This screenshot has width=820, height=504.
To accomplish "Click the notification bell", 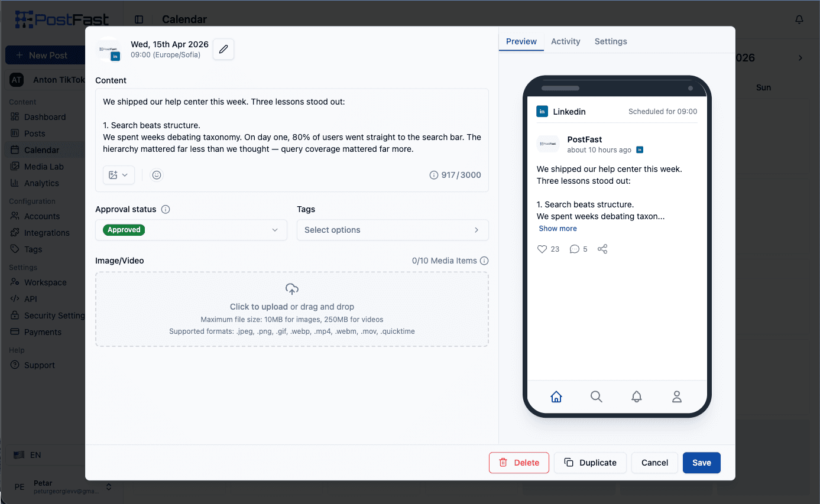I will (x=799, y=19).
